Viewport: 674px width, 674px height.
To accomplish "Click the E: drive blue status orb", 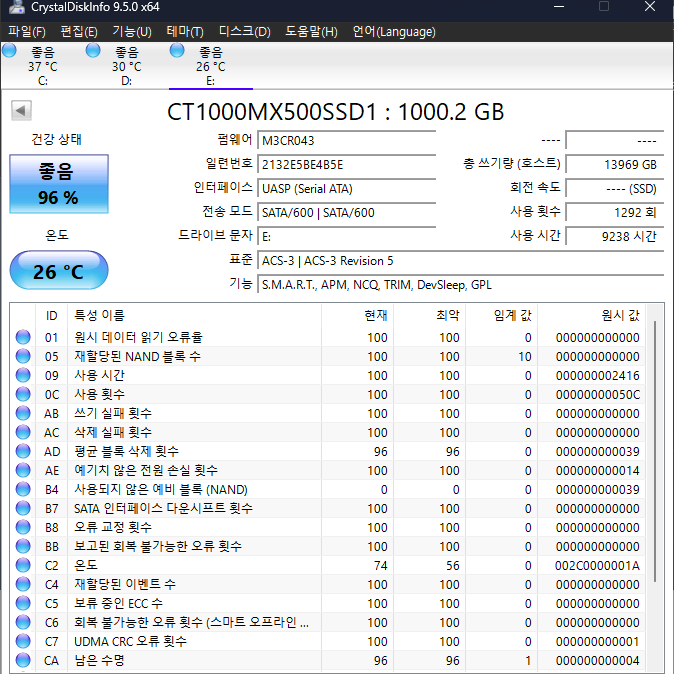I will pyautogui.click(x=177, y=50).
